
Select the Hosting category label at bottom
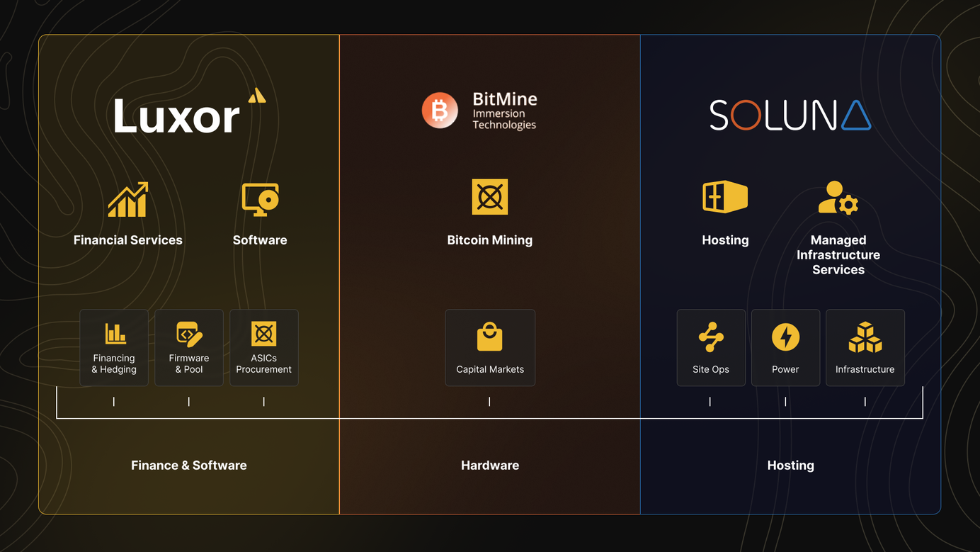790,466
